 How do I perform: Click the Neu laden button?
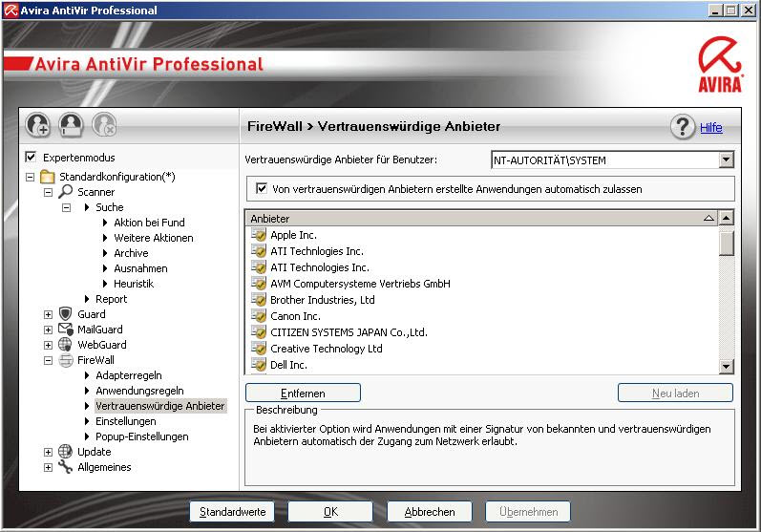(x=675, y=393)
